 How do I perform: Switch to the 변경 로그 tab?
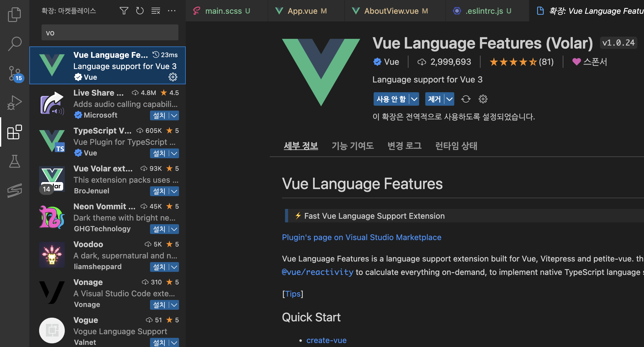point(404,146)
